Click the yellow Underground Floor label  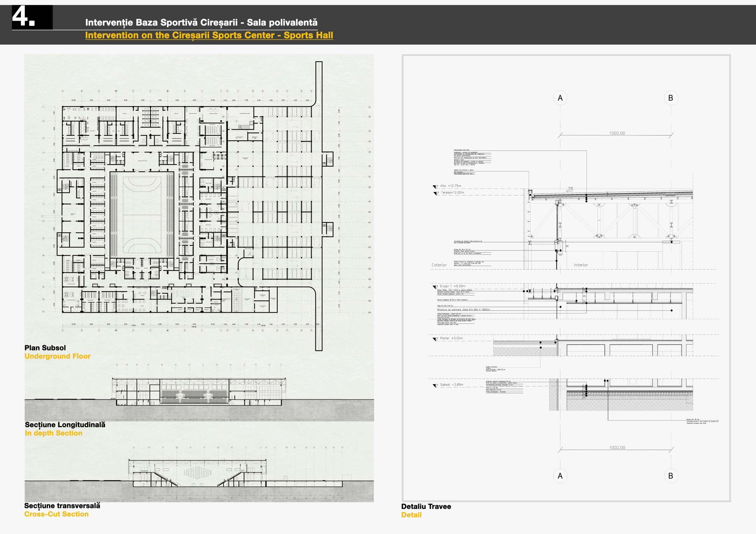[x=57, y=356]
